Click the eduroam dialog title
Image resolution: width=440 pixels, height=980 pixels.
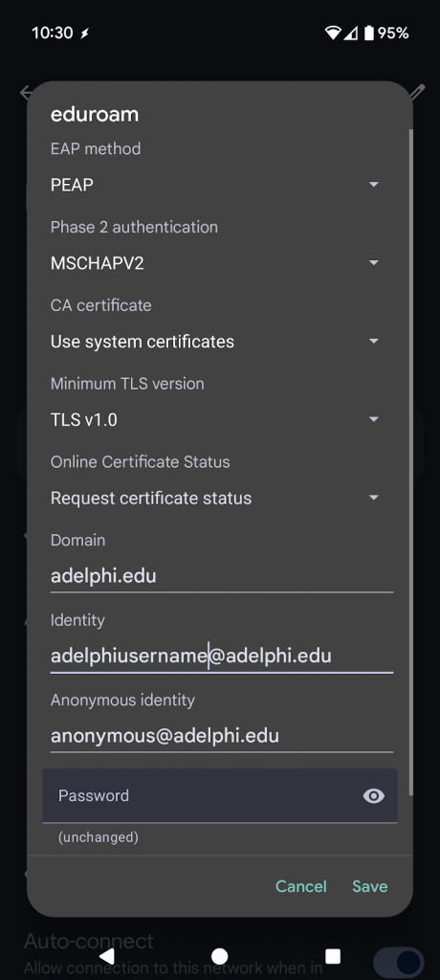tap(95, 115)
